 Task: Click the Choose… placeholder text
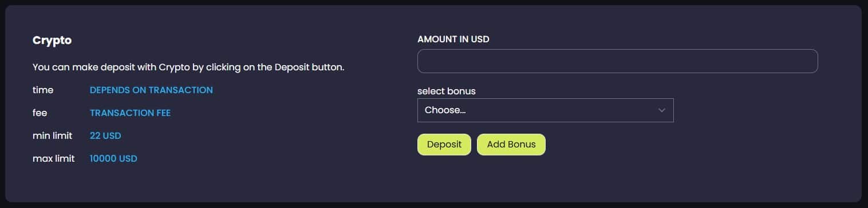coord(445,110)
